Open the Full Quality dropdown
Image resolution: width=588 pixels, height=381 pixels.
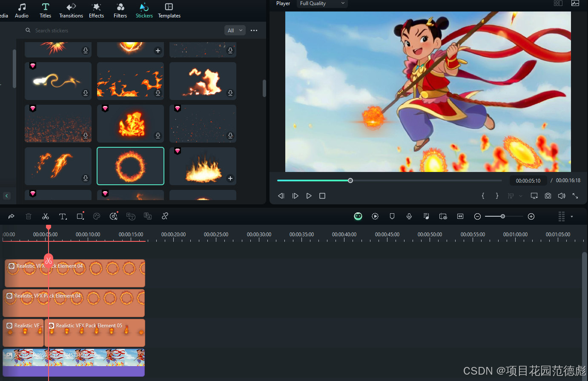tap(322, 3)
